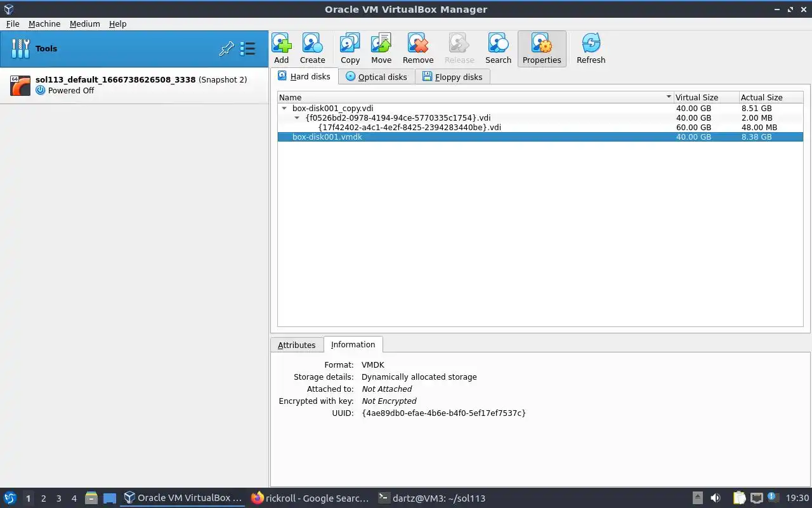Click the show desktop taskbar icon
Image resolution: width=812 pixels, height=508 pixels.
coord(110,498)
